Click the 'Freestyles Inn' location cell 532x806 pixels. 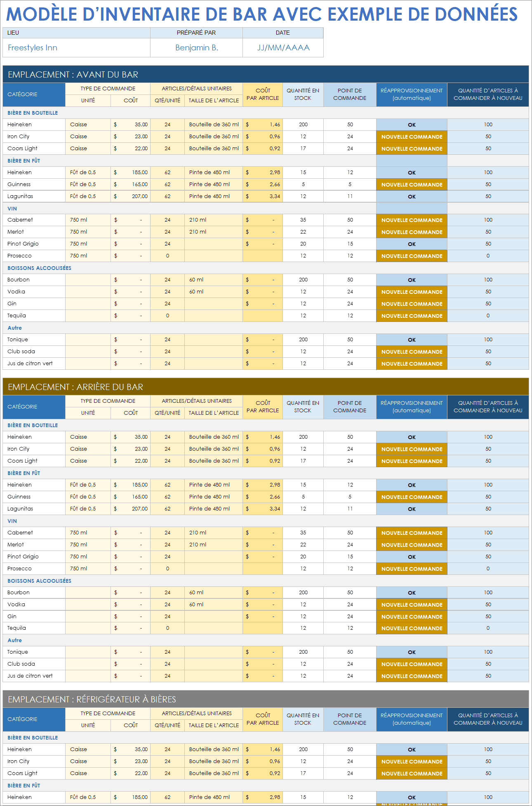tap(76, 48)
